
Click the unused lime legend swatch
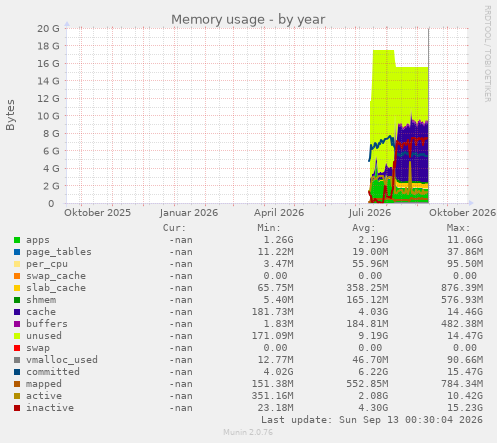point(17,336)
